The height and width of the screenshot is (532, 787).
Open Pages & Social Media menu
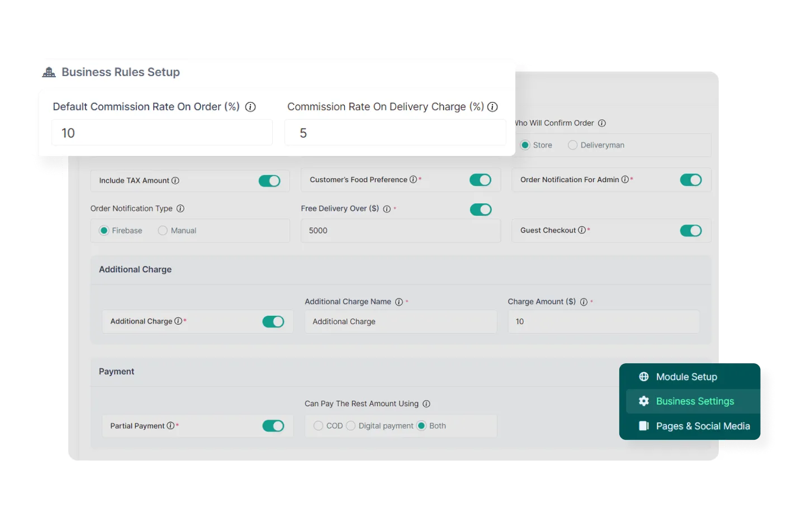point(702,426)
